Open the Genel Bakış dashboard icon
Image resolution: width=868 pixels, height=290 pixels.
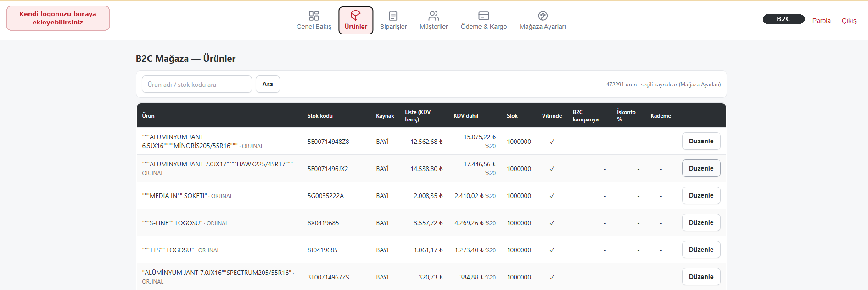point(314,16)
